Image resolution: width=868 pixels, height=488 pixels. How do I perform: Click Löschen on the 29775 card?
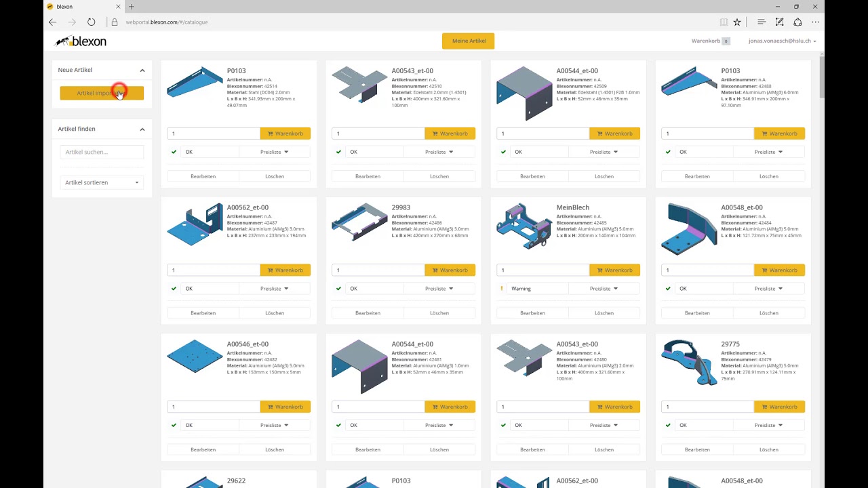[769, 450]
